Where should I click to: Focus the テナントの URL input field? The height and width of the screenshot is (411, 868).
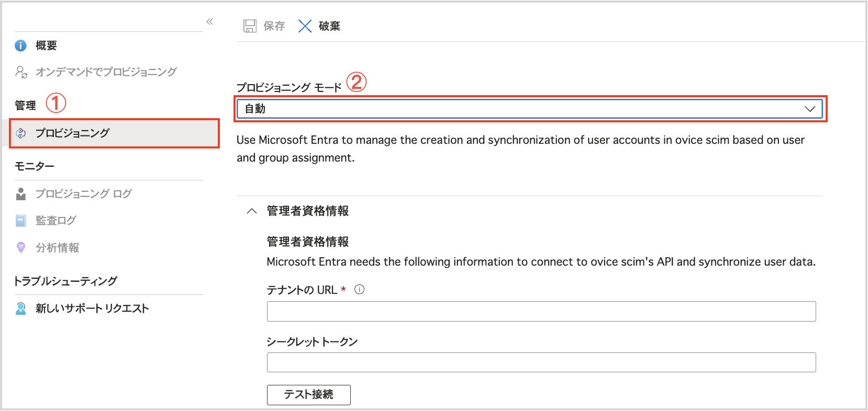click(x=541, y=311)
